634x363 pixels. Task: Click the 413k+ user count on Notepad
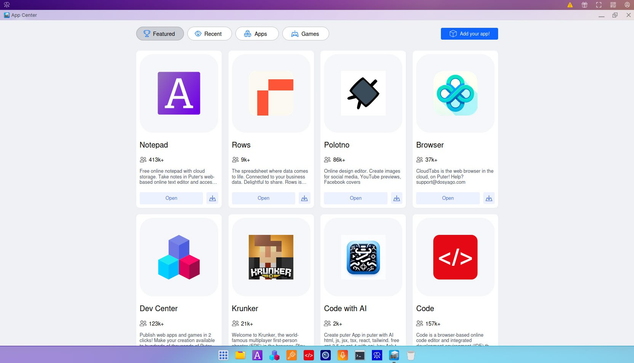[156, 160]
